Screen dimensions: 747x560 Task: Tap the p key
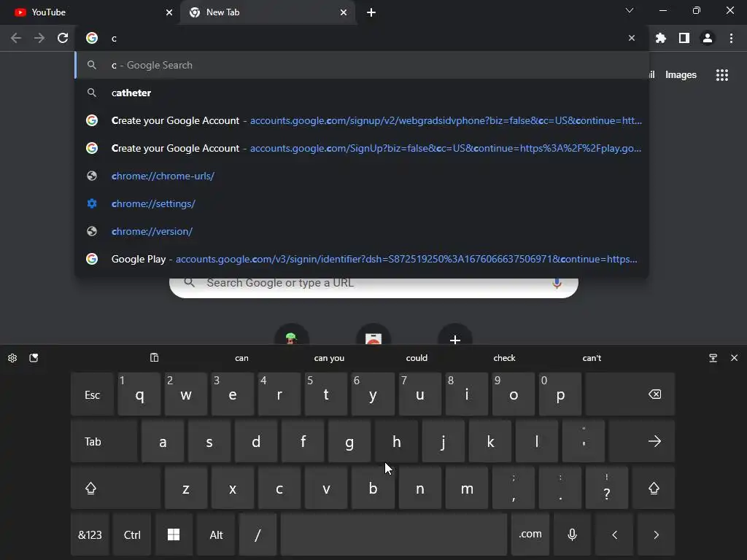560,394
